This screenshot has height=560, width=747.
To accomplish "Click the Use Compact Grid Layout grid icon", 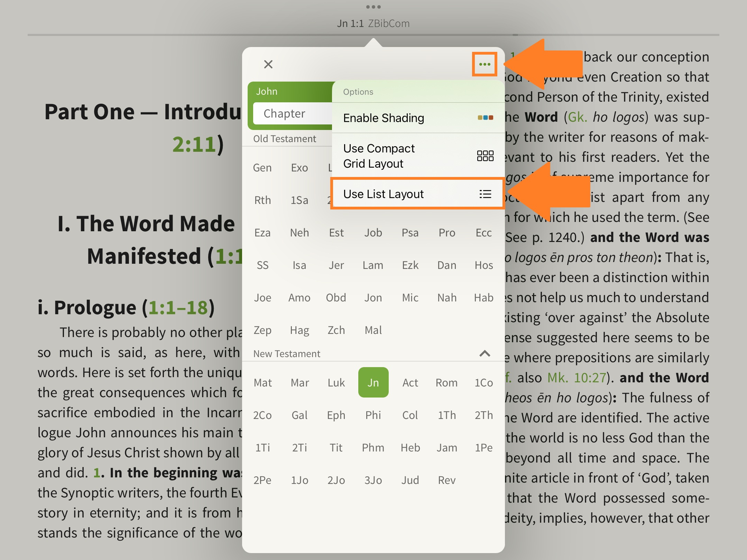I will pos(486,156).
